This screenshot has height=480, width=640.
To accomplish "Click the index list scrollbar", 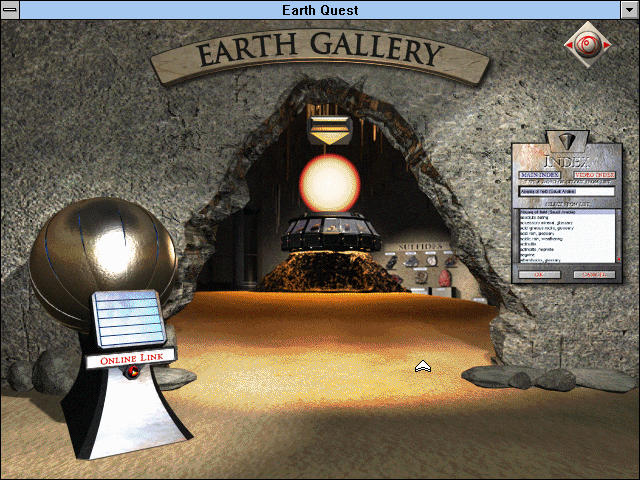I will (619, 236).
